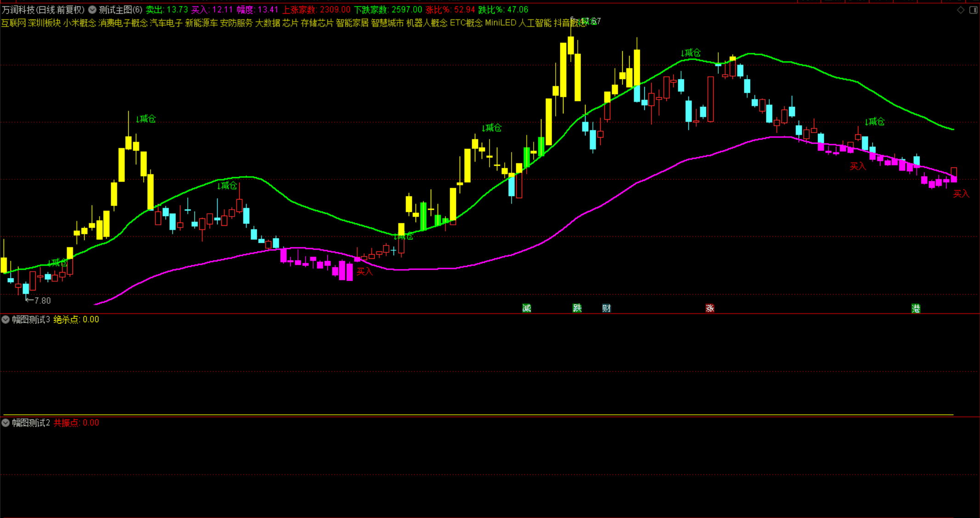
Task: Select the 芯片 concept tag
Action: point(290,23)
